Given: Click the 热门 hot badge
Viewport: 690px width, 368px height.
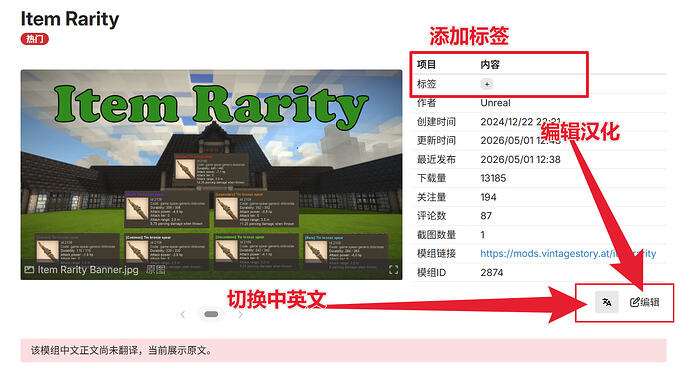Looking at the screenshot, I should click(34, 39).
